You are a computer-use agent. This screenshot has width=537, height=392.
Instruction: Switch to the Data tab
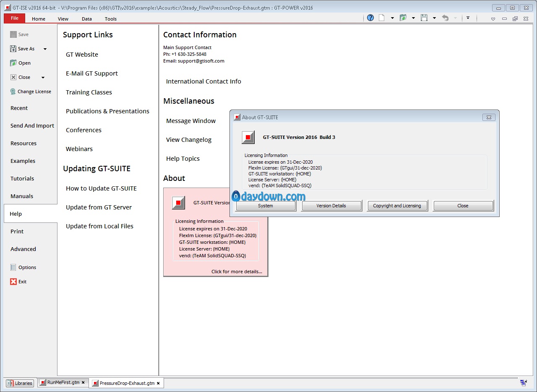click(x=87, y=19)
